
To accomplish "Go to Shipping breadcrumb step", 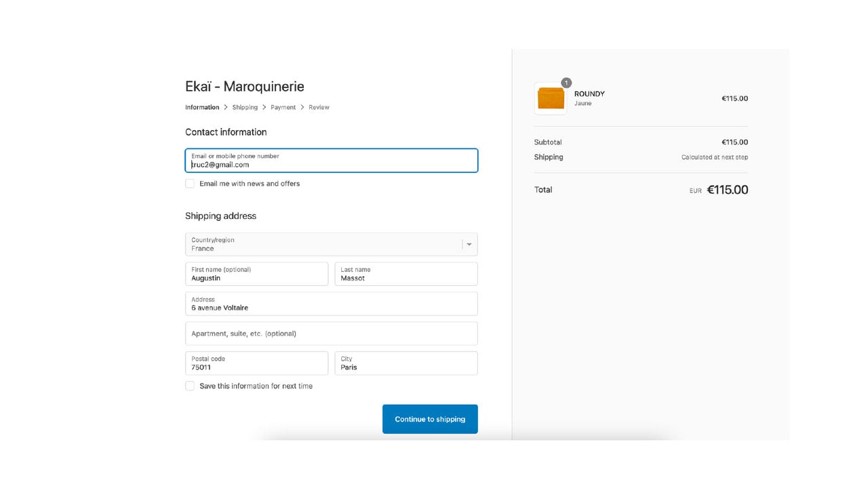I will 245,107.
